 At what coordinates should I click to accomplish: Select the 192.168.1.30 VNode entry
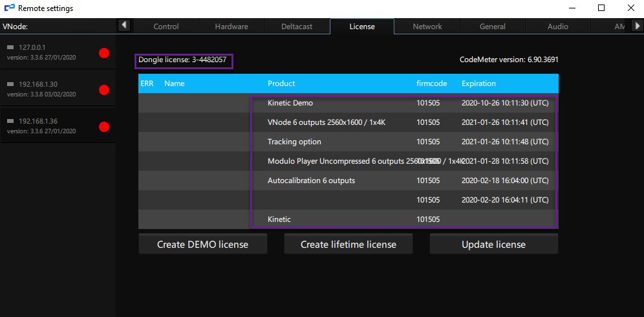tap(58, 89)
